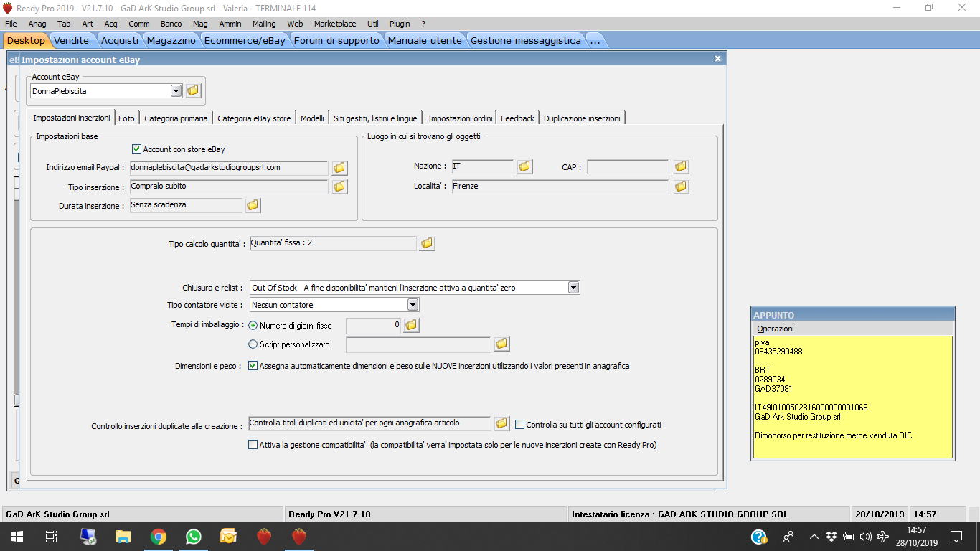The image size is (980, 551).
Task: Open Forum di supporto tab
Action: pos(336,40)
